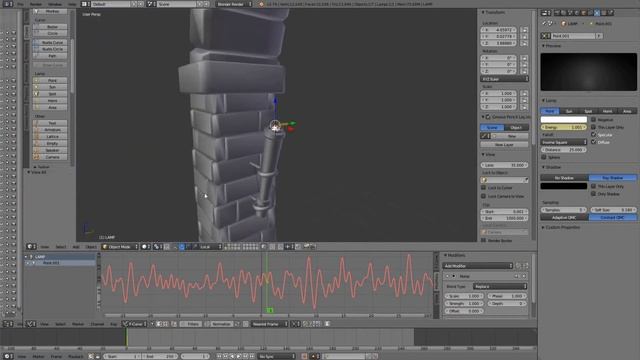This screenshot has width=640, height=360.
Task: Click the Lattice button in tool shelf
Action: point(50,137)
